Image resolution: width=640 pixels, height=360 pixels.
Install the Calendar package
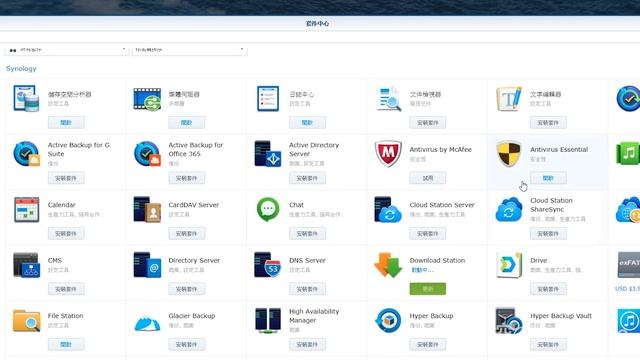pyautogui.click(x=66, y=233)
